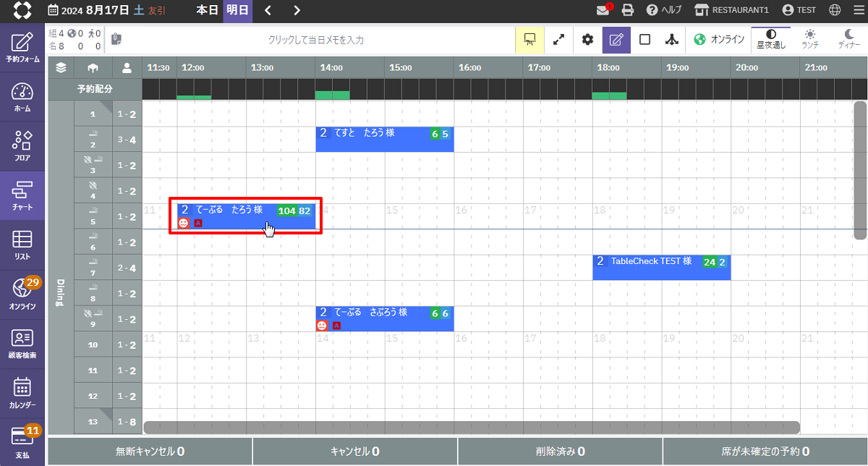Screen dimensions: 868x466
Task: Go to ホーム in sidebar
Action: click(22, 97)
